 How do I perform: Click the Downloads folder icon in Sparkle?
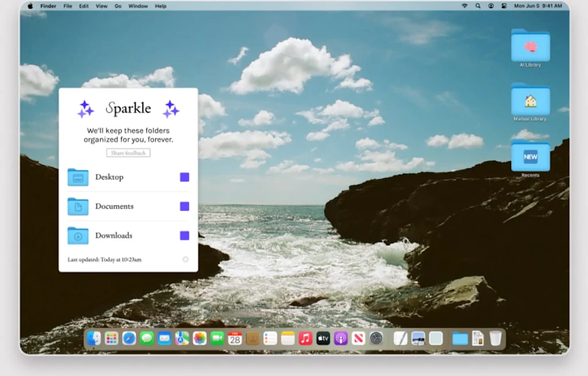click(x=78, y=235)
